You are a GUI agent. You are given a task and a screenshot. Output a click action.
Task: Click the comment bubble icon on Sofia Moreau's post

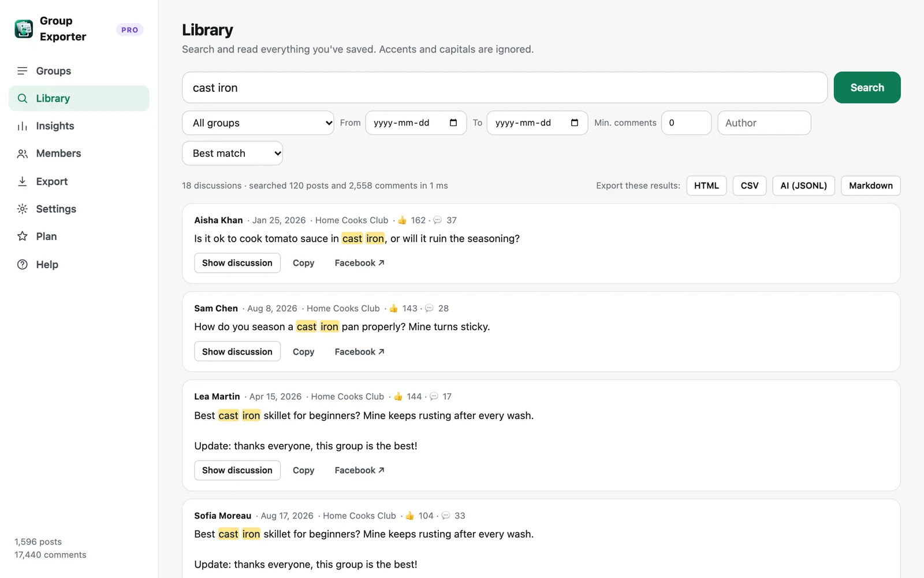coord(446,516)
